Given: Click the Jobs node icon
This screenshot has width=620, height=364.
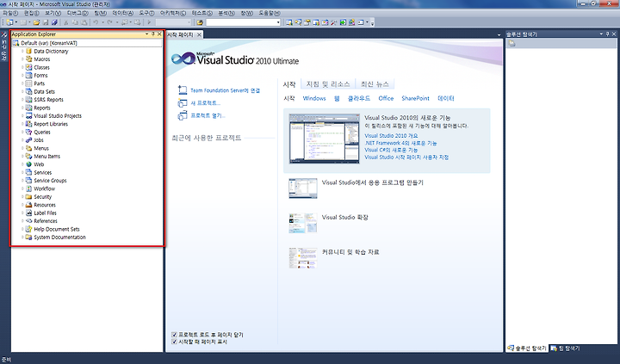Looking at the screenshot, I should pos(28,140).
